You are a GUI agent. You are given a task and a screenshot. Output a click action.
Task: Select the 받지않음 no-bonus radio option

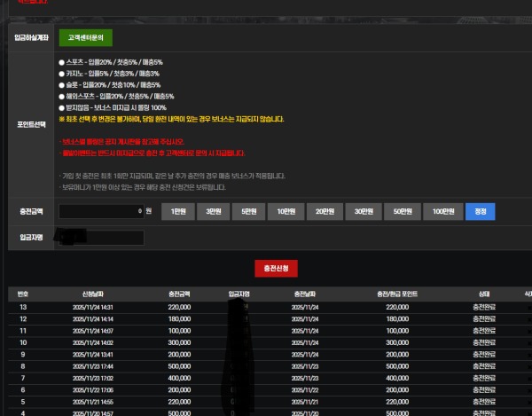click(61, 106)
